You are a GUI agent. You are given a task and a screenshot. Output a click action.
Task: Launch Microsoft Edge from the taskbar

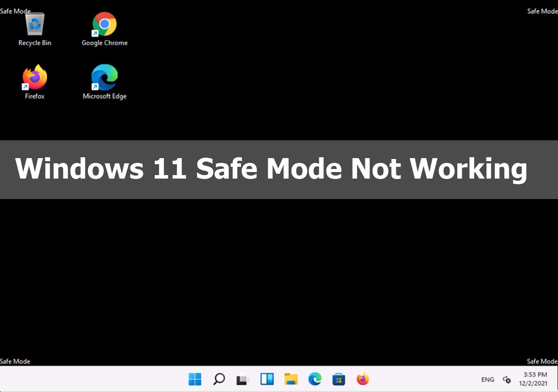315,379
